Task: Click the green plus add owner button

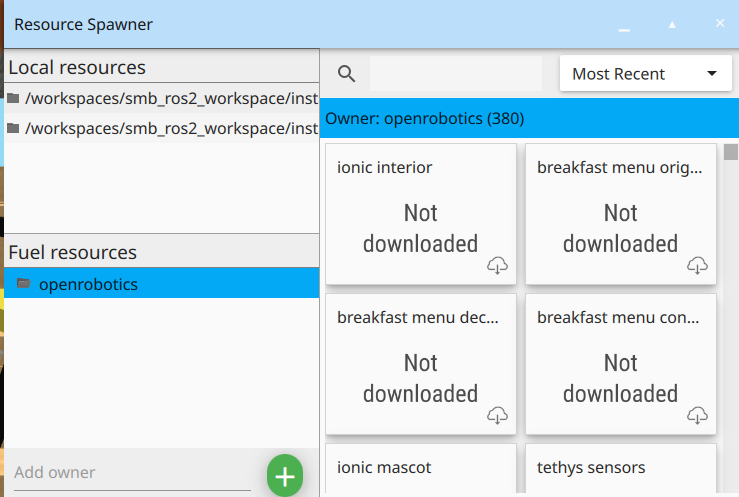Action: [285, 475]
